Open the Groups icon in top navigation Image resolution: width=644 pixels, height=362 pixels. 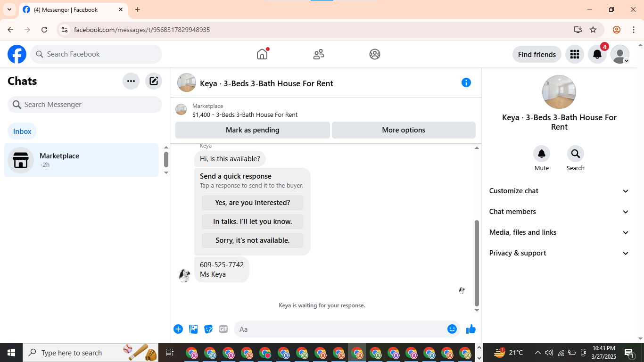pos(375,54)
